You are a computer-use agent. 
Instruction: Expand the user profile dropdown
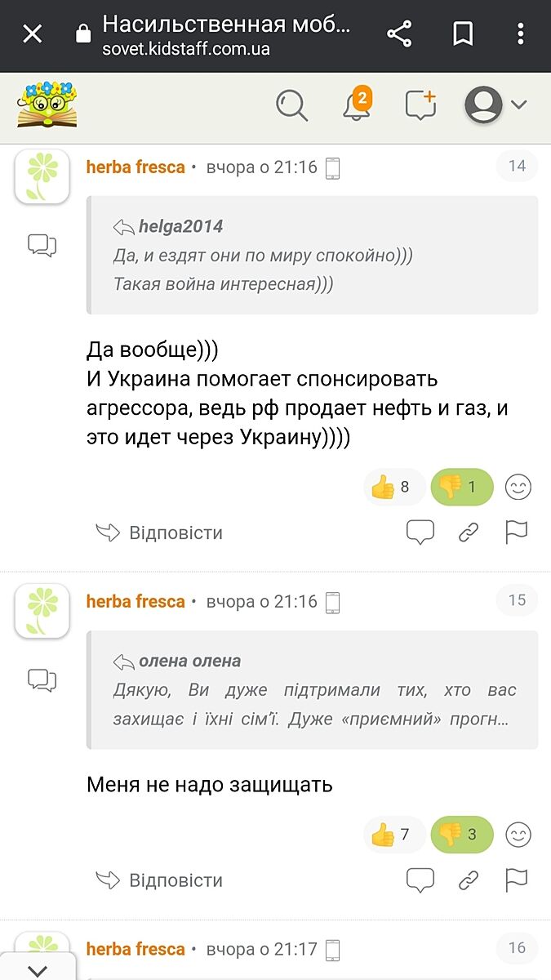click(496, 105)
